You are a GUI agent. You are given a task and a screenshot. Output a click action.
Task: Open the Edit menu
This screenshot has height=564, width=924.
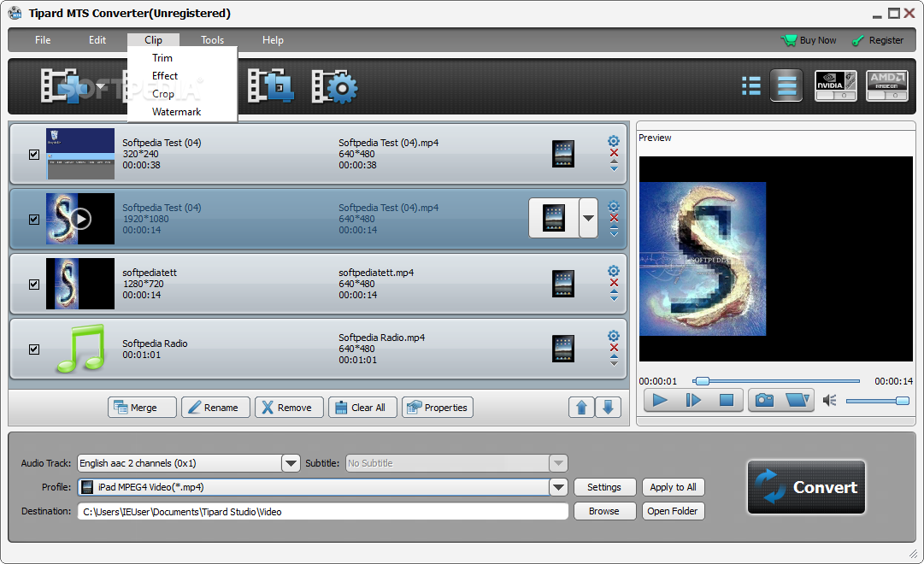pos(97,40)
